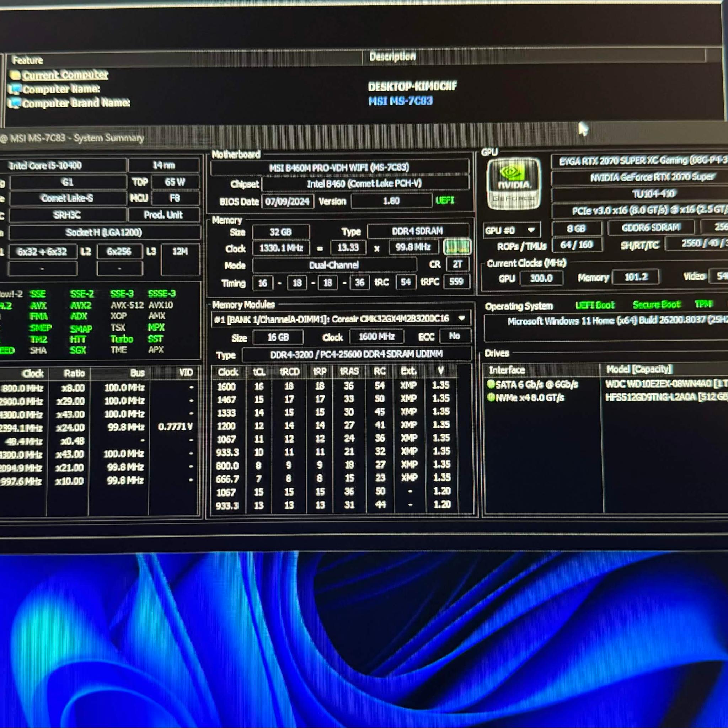The height and width of the screenshot is (728, 728).
Task: Click the green UEFI Boot label
Action: tap(595, 305)
